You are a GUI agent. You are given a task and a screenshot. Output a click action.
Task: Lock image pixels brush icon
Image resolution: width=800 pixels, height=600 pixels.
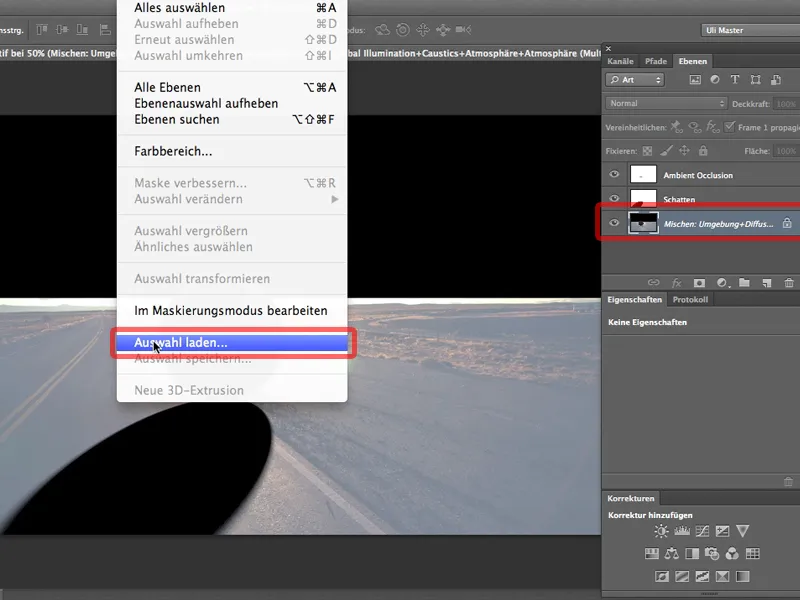(666, 151)
